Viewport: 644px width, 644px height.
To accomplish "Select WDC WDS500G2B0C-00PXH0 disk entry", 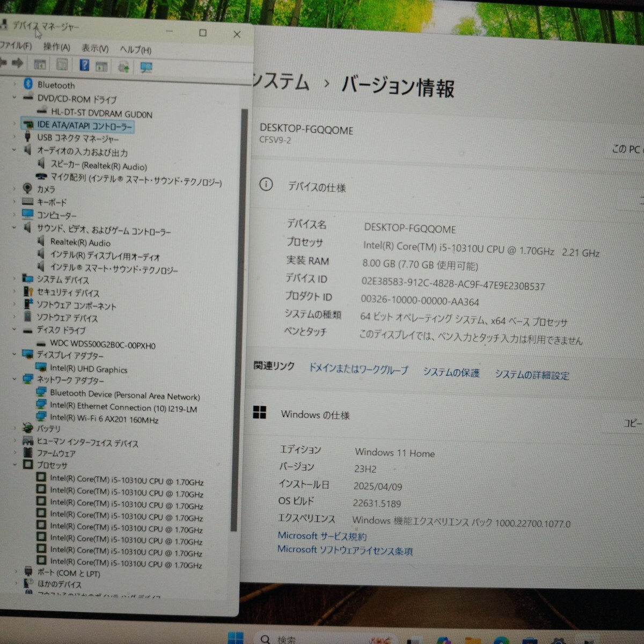I will click(103, 345).
